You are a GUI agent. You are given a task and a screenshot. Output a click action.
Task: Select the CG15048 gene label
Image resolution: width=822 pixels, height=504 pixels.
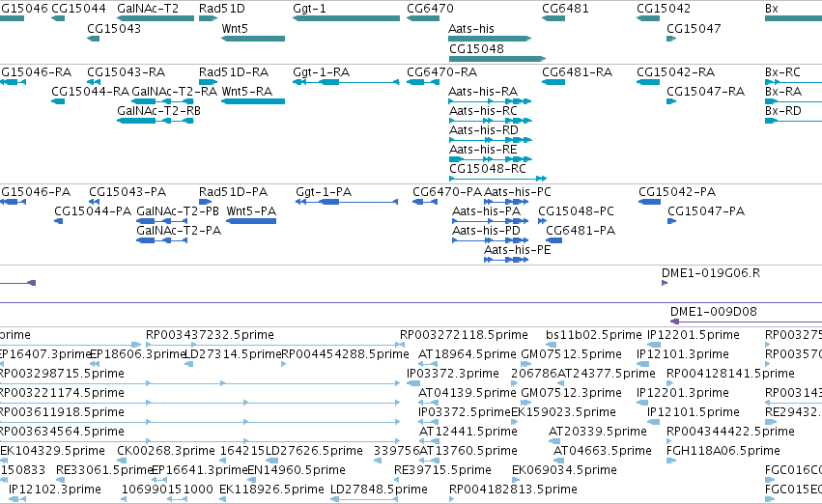pyautogui.click(x=476, y=48)
